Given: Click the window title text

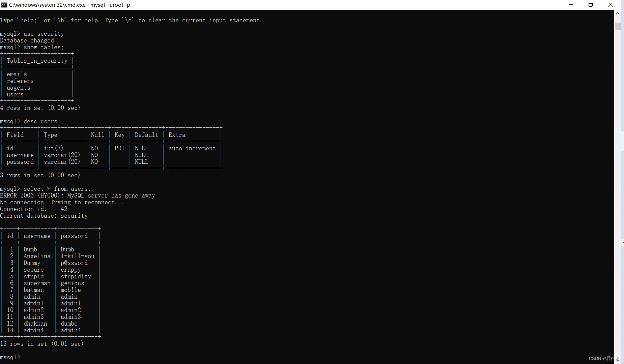Looking at the screenshot, I should (x=69, y=5).
